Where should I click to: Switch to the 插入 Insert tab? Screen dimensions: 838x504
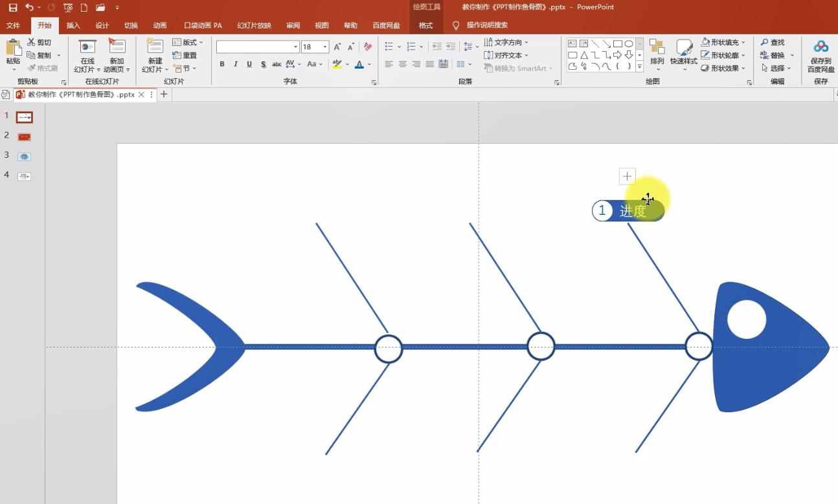tap(73, 26)
